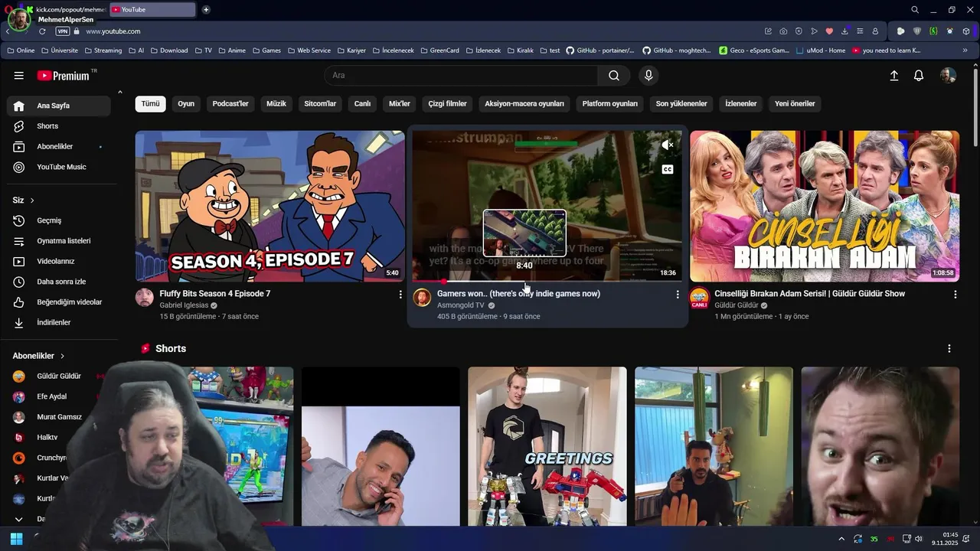The width and height of the screenshot is (980, 551).
Task: Open Gabriel Iglesias channel avatar
Action: 145,298
